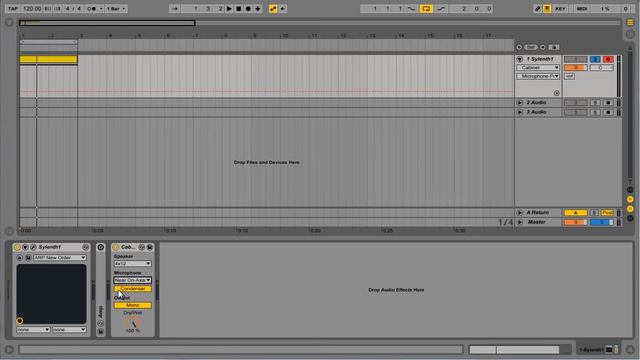Toggle the red Arm button on Sylenth1

click(608, 59)
